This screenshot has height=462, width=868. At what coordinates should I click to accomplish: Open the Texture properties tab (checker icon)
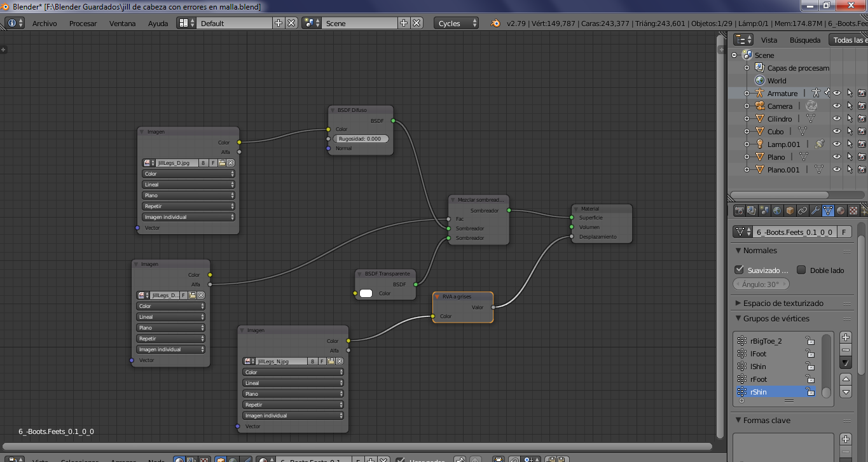(853, 211)
